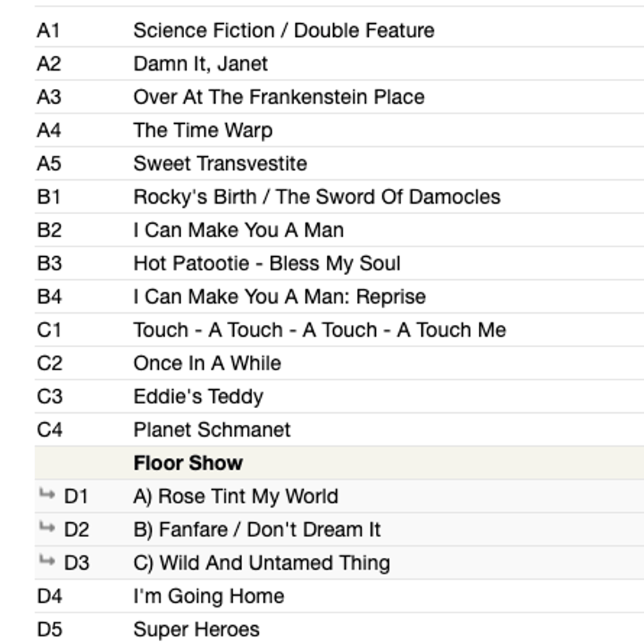This screenshot has width=644, height=644.
Task: Click Over At The Frankenstein Place
Action: pyautogui.click(x=279, y=97)
